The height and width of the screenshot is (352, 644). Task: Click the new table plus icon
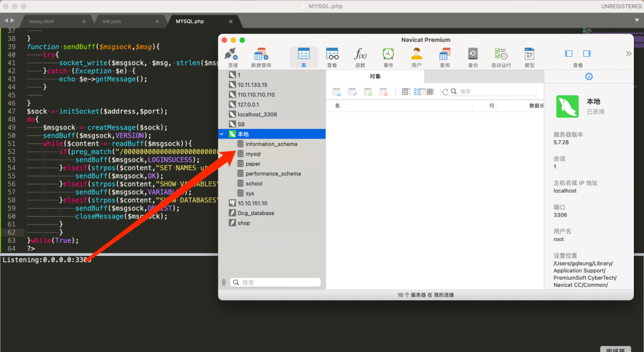[x=368, y=92]
